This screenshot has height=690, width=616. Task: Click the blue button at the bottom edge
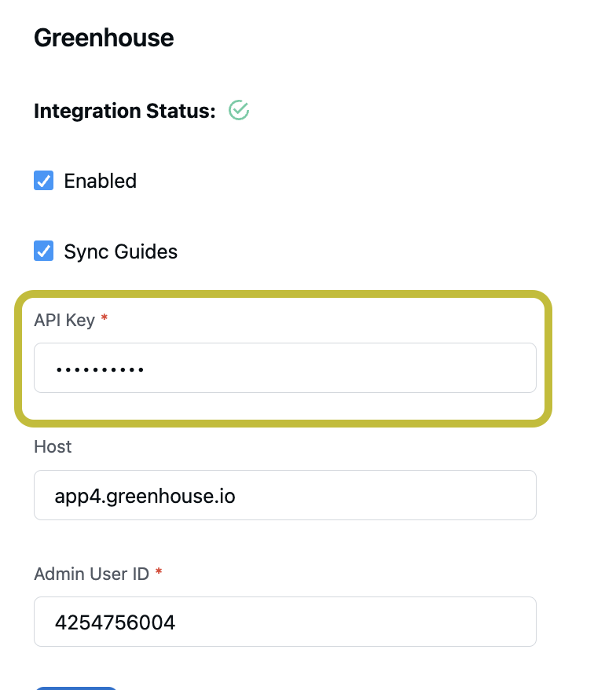[x=75, y=688]
